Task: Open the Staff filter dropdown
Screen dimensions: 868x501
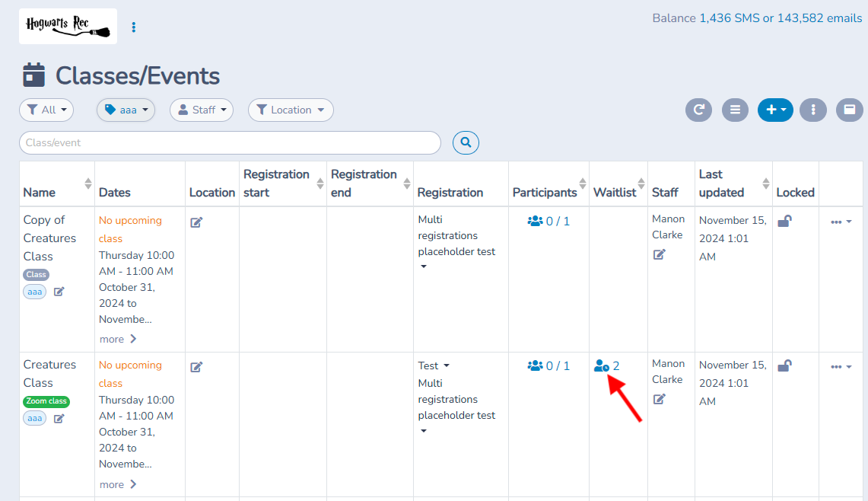Action: pyautogui.click(x=202, y=110)
